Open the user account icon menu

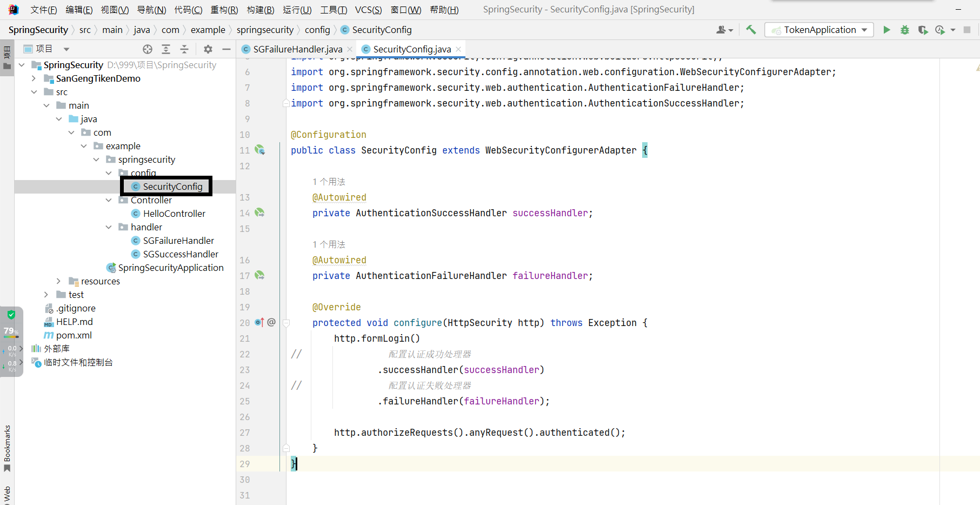724,30
